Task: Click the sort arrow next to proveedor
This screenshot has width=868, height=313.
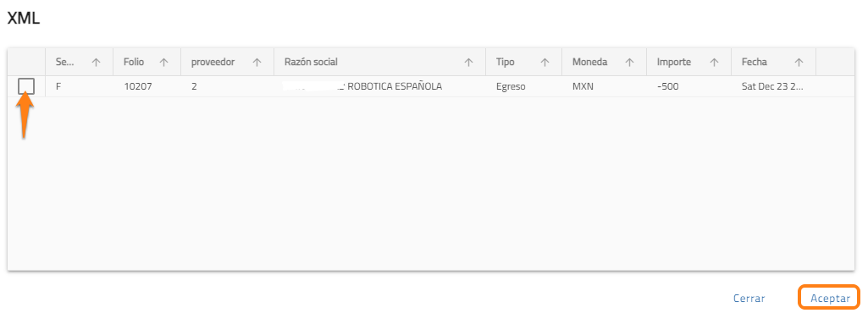Action: [x=257, y=63]
